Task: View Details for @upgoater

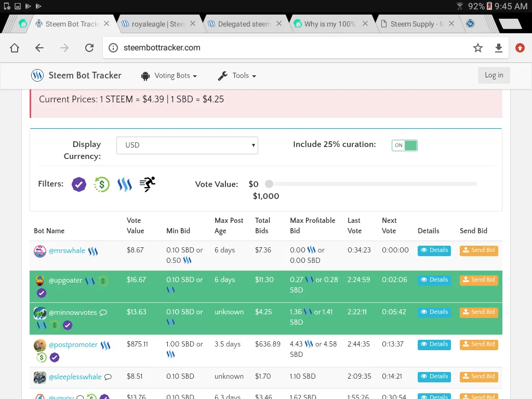Action: click(x=434, y=280)
